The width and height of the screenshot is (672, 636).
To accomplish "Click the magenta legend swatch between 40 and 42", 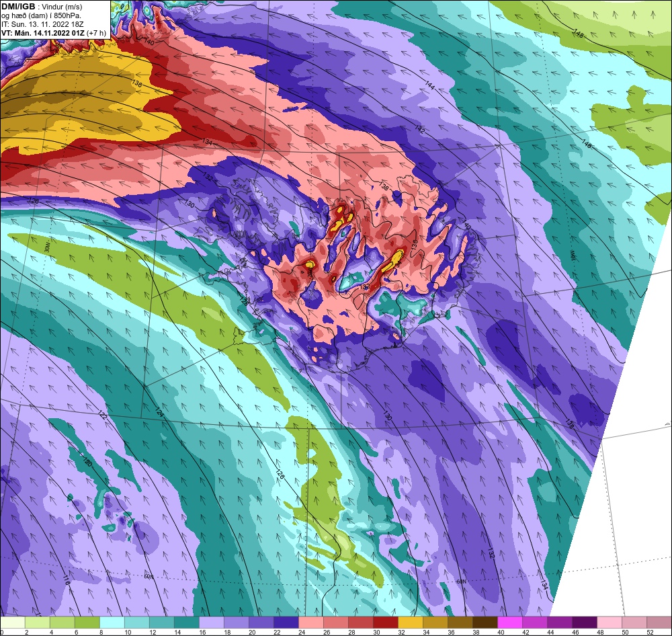I will (510, 623).
